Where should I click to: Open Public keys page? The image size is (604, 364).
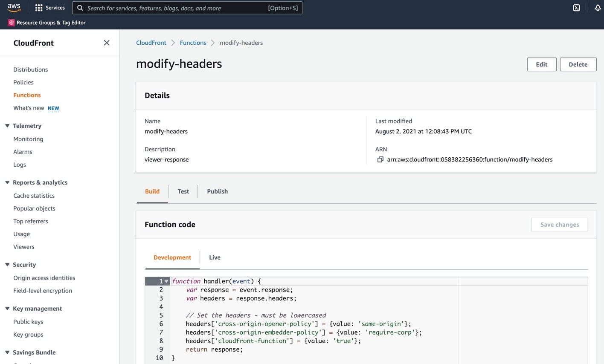point(28,322)
